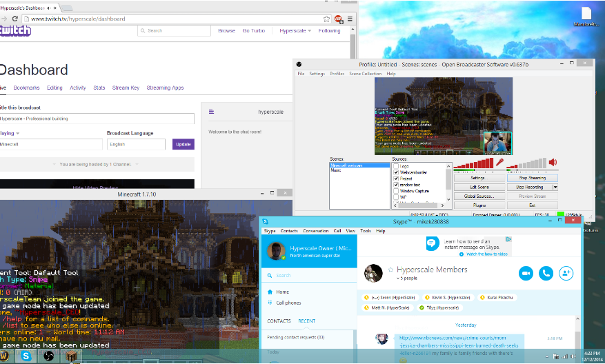This screenshot has height=364, width=605.
Task: Click the Skype search magnifier icon
Action: click(x=270, y=275)
